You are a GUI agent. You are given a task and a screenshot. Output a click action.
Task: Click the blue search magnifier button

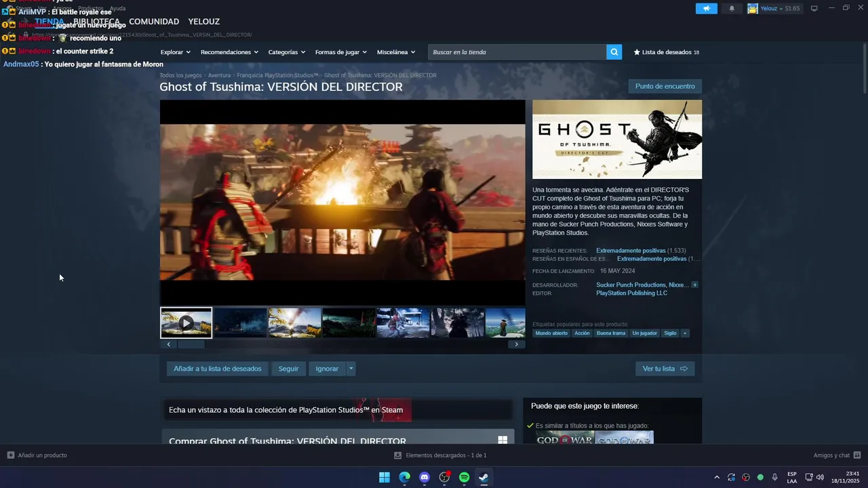[x=614, y=52]
